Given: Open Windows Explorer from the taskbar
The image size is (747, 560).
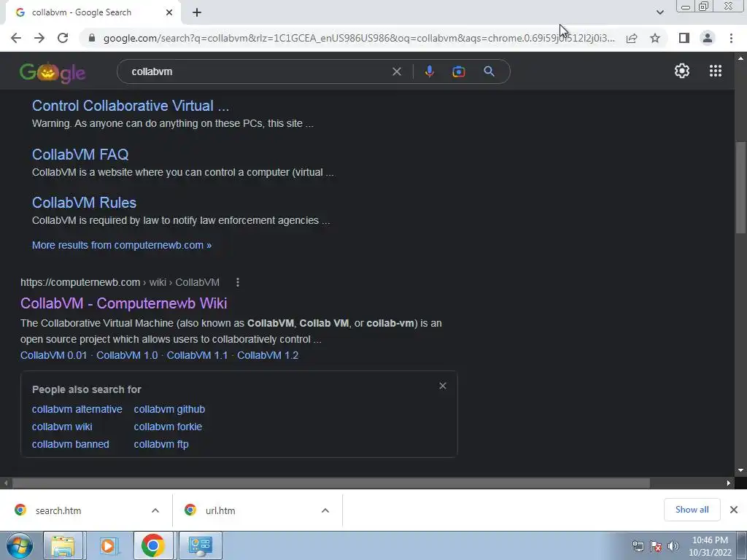Looking at the screenshot, I should pyautogui.click(x=63, y=545).
